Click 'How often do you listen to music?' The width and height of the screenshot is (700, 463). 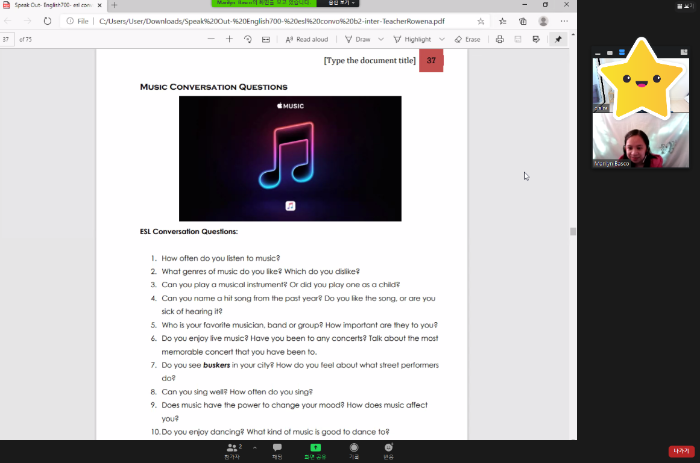click(x=221, y=258)
